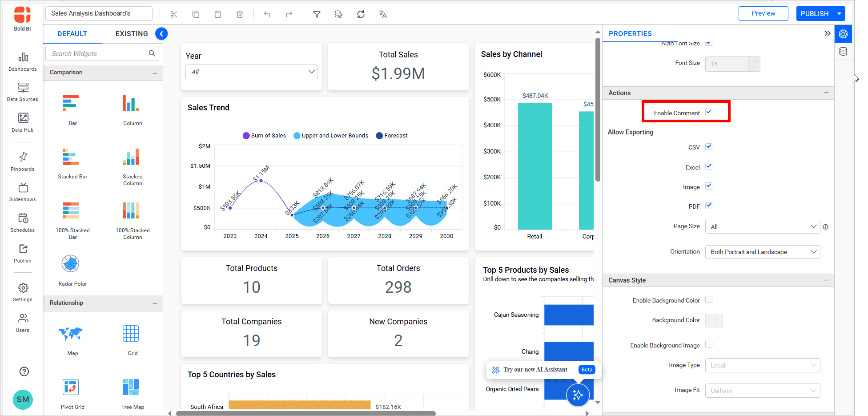Switch to the EXISTING widgets tab

[x=131, y=33]
